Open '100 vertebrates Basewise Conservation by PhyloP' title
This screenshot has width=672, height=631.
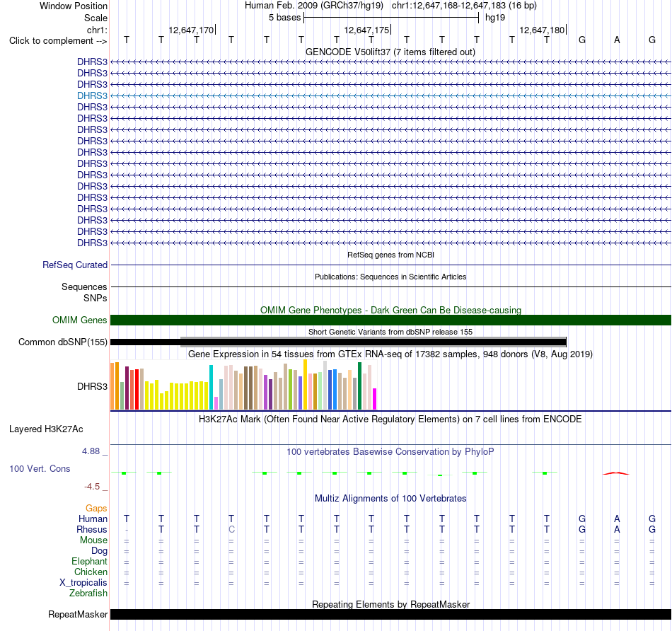[390, 452]
